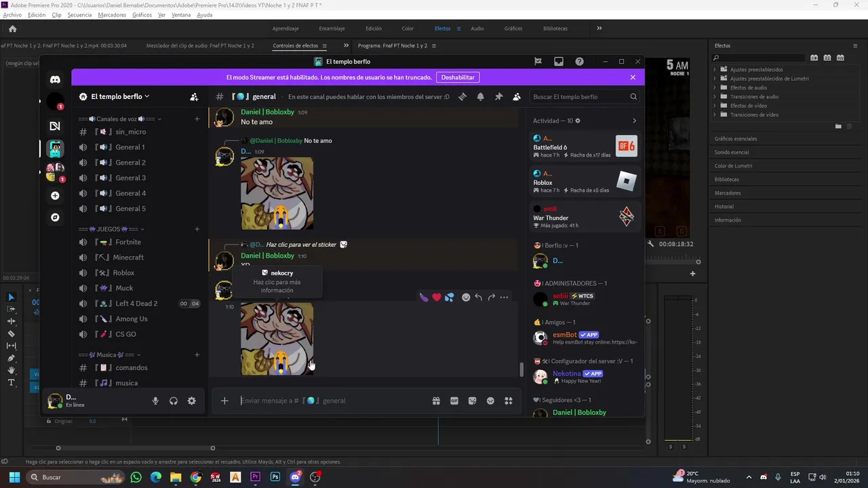Click add reaction smiley on hovered message

point(466,298)
